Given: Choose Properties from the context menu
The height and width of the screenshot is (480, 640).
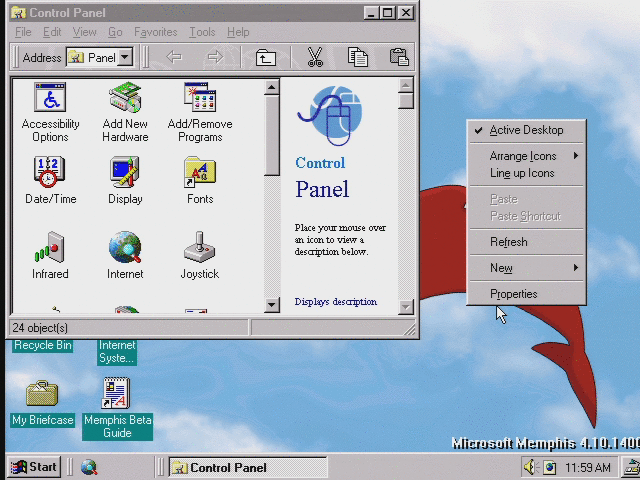Looking at the screenshot, I should pyautogui.click(x=527, y=294).
